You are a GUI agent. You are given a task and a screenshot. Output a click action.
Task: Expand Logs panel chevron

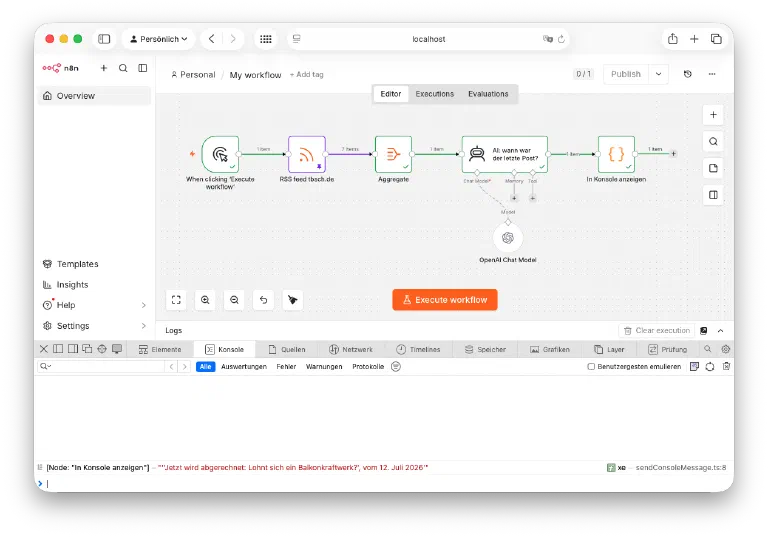720,331
